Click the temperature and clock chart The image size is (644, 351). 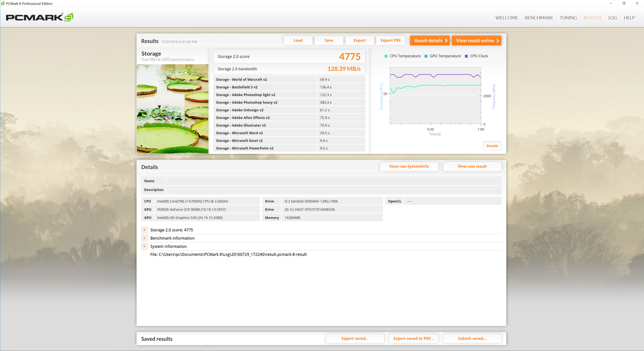click(435, 96)
